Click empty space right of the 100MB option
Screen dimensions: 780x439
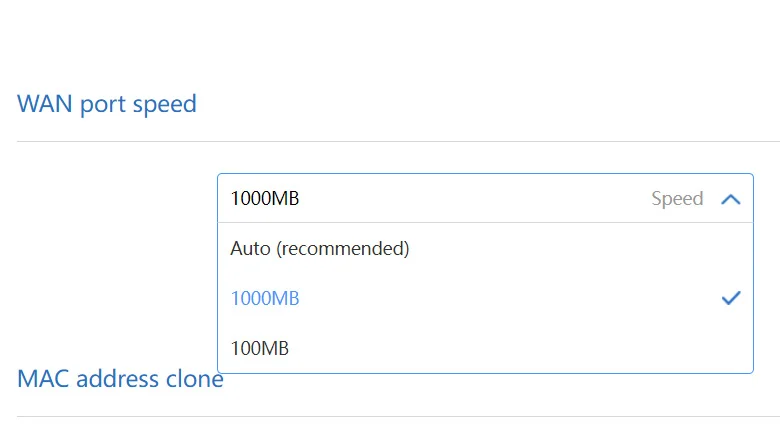pos(520,348)
